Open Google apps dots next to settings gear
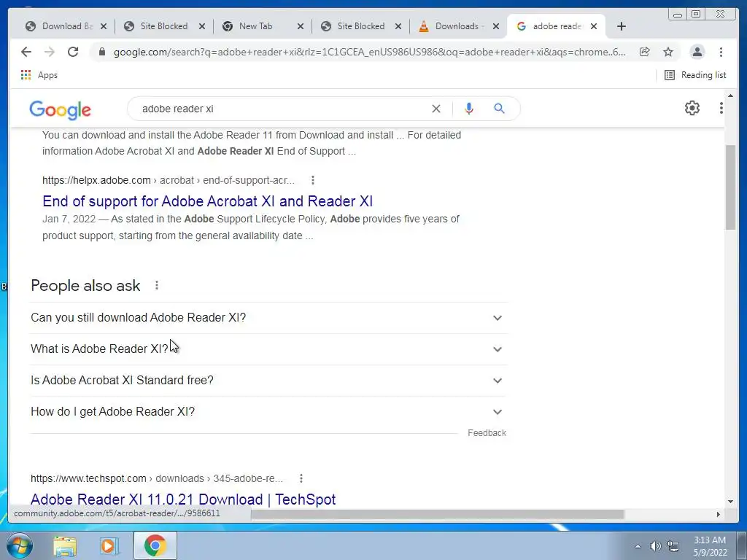Image resolution: width=747 pixels, height=560 pixels. (721, 108)
